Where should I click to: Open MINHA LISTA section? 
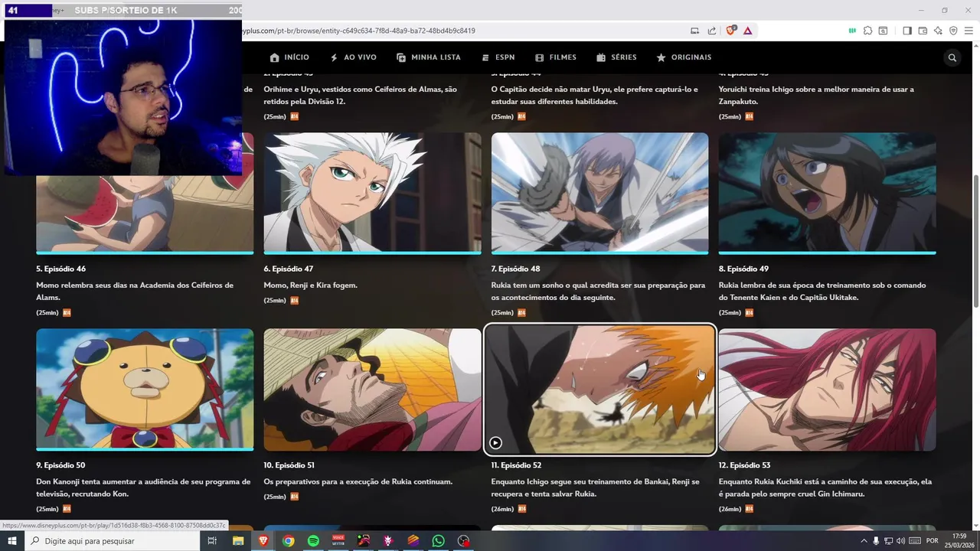pos(429,57)
